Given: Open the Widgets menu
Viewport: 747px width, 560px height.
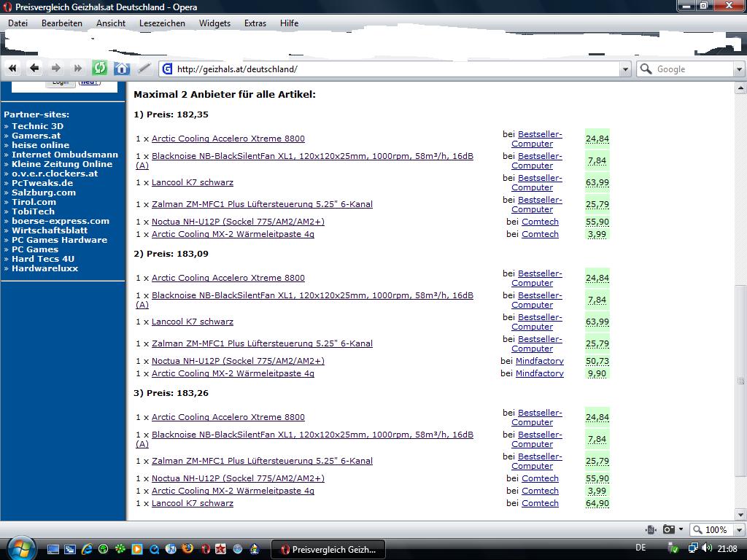Looking at the screenshot, I should point(214,23).
